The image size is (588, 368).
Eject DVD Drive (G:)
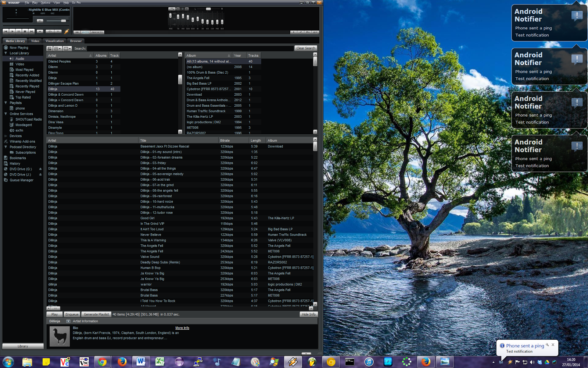pyautogui.click(x=40, y=169)
